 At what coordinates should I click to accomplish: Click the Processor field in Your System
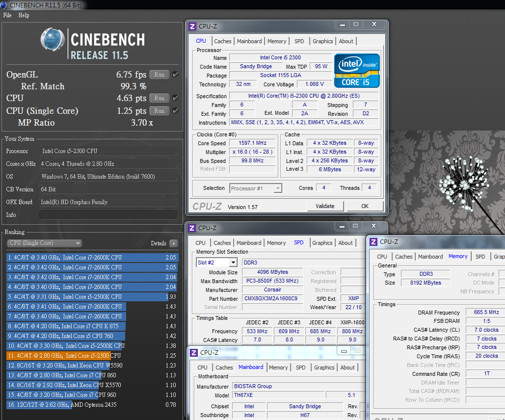tap(108, 151)
